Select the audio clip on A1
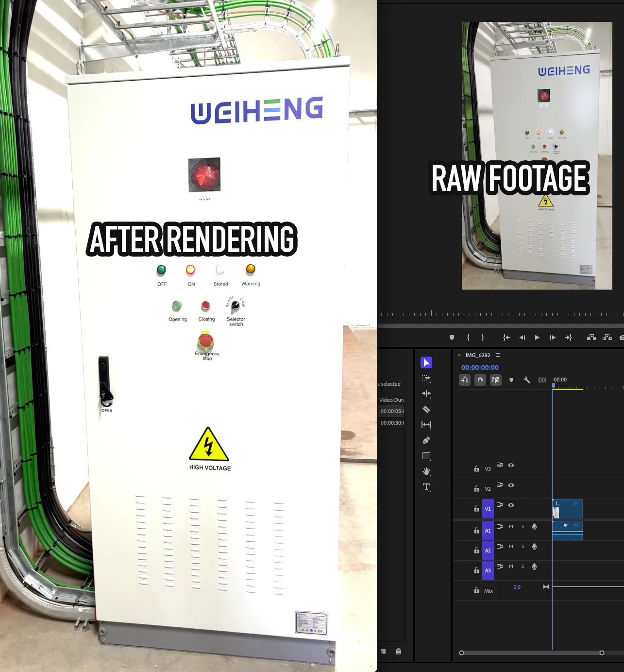This screenshot has height=672, width=624. click(x=567, y=531)
